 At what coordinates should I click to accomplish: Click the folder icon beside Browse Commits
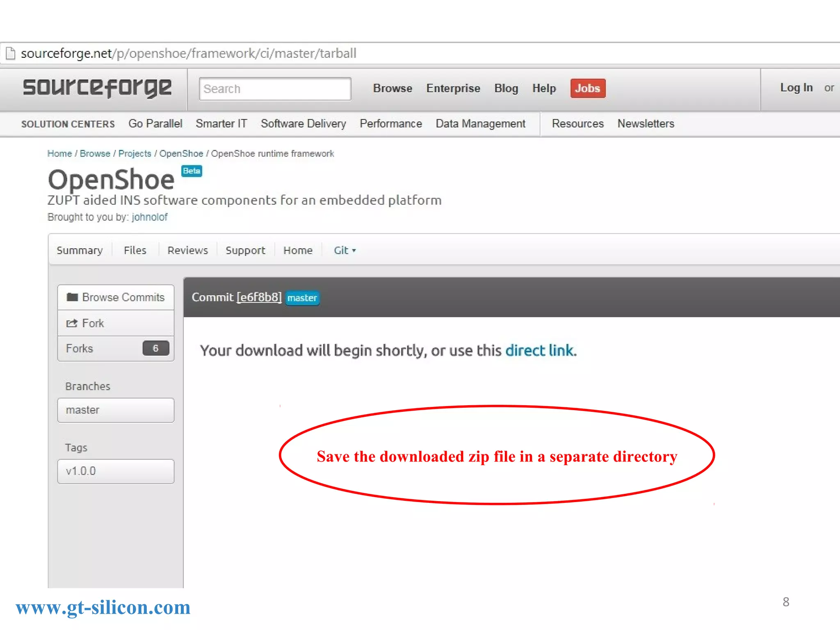(72, 297)
